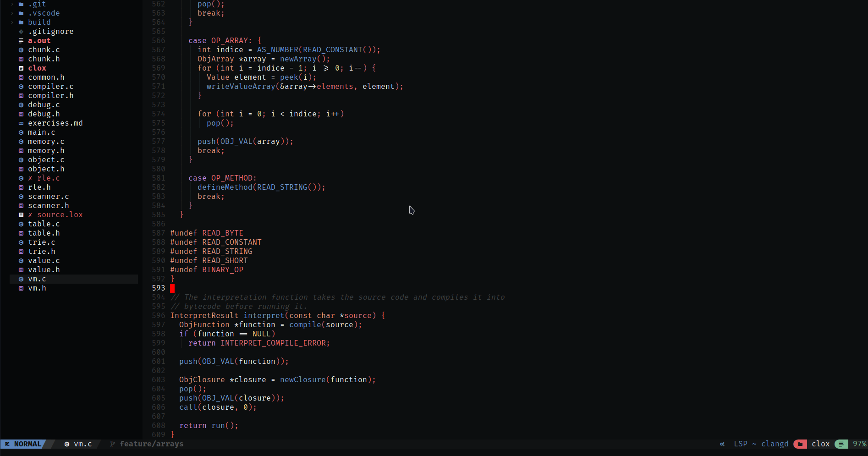Click the NORMAL mode indicator

[x=27, y=444]
